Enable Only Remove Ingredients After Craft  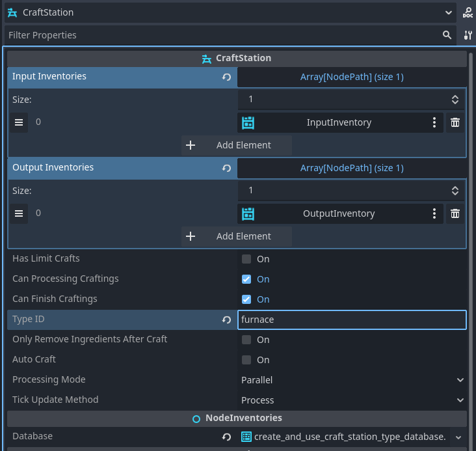(x=246, y=340)
